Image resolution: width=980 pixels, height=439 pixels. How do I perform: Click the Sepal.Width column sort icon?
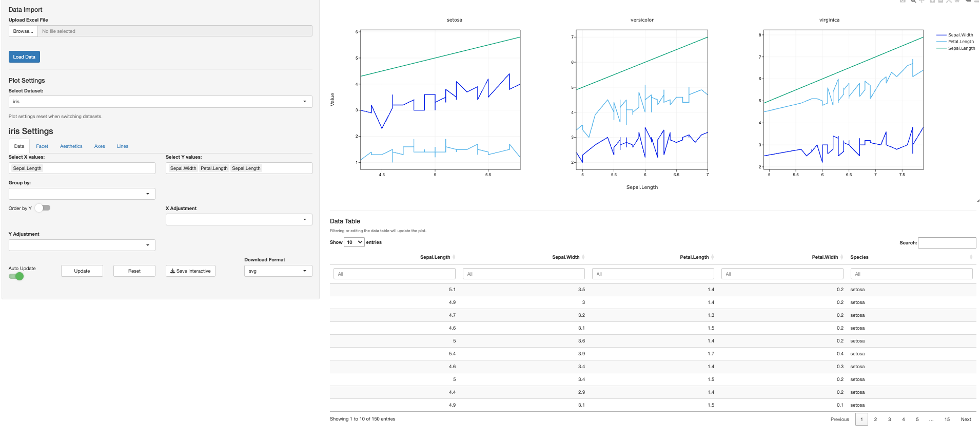583,257
